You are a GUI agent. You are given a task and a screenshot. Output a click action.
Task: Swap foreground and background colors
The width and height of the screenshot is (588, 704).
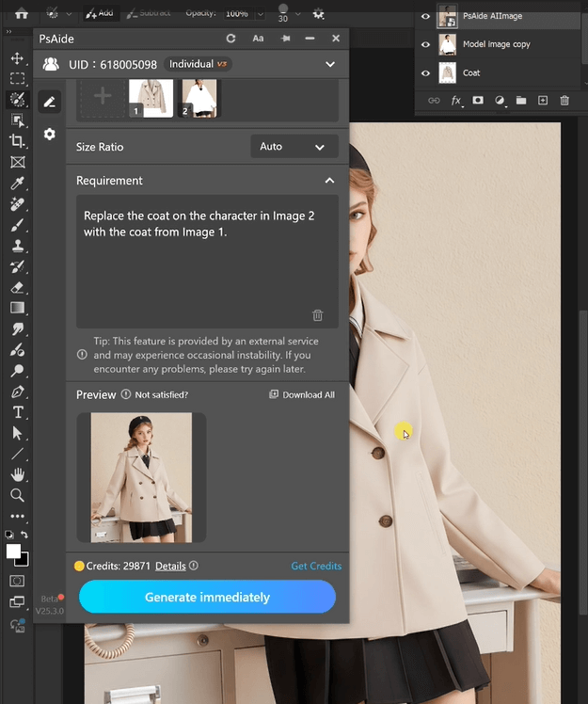click(24, 535)
